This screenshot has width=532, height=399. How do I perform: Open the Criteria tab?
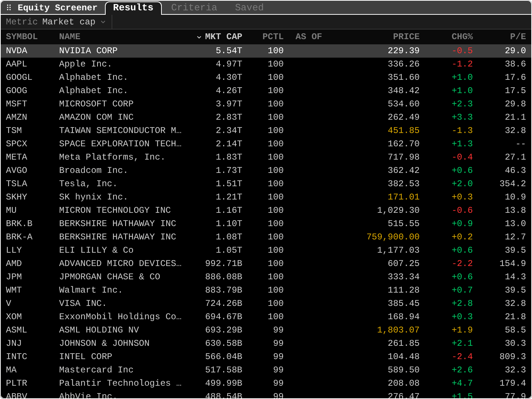pos(194,7)
